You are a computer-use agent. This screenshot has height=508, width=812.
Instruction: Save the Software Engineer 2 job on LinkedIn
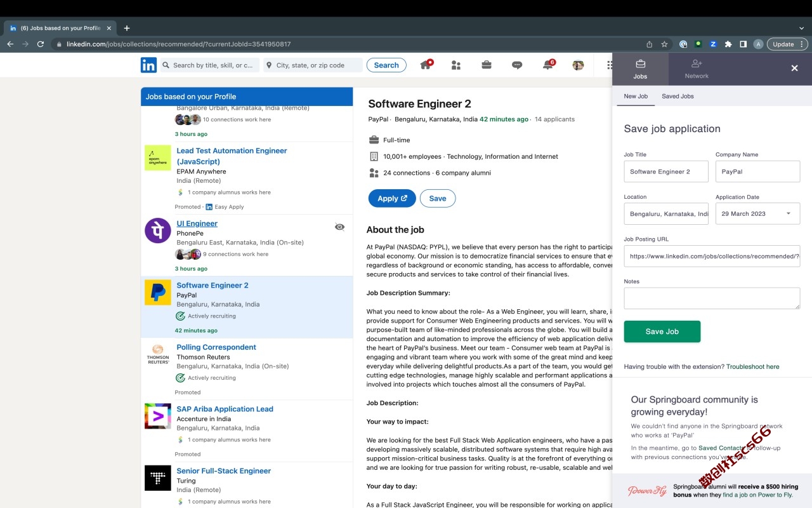click(x=438, y=198)
